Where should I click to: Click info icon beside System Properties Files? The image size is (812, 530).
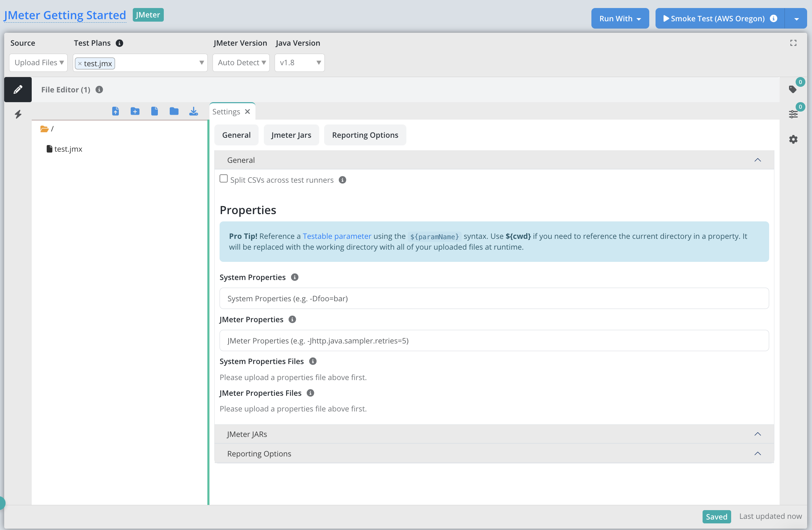[x=313, y=361]
